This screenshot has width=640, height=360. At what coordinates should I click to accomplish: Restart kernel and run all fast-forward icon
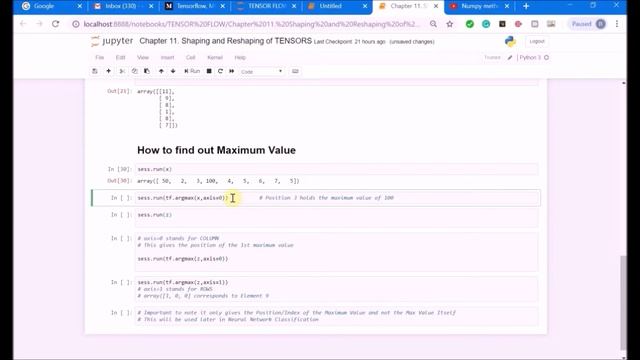pyautogui.click(x=232, y=71)
